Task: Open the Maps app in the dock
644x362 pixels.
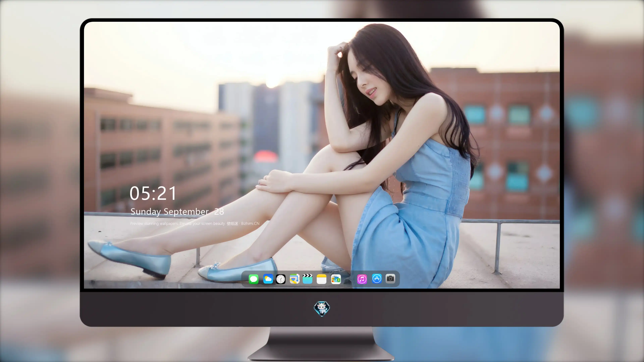Action: [x=294, y=279]
